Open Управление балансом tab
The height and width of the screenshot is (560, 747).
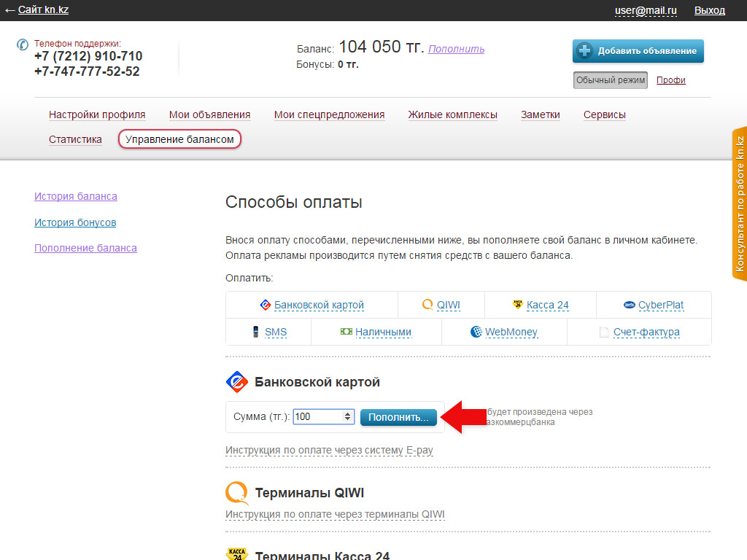(179, 139)
